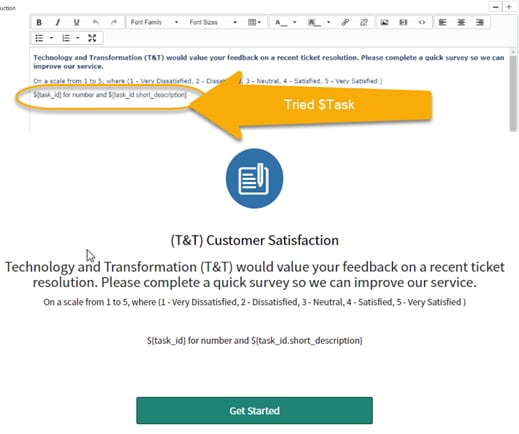Expand bullet list style dropdown arrow

pos(51,38)
